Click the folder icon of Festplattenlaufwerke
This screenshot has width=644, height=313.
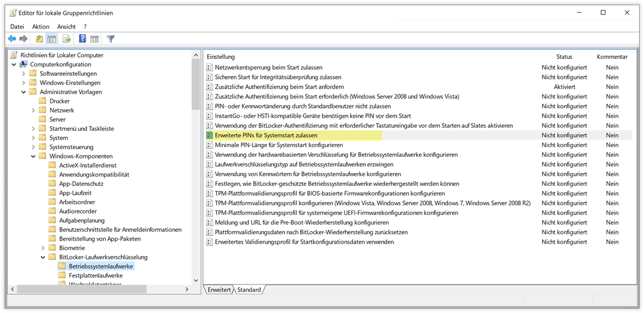coord(62,275)
